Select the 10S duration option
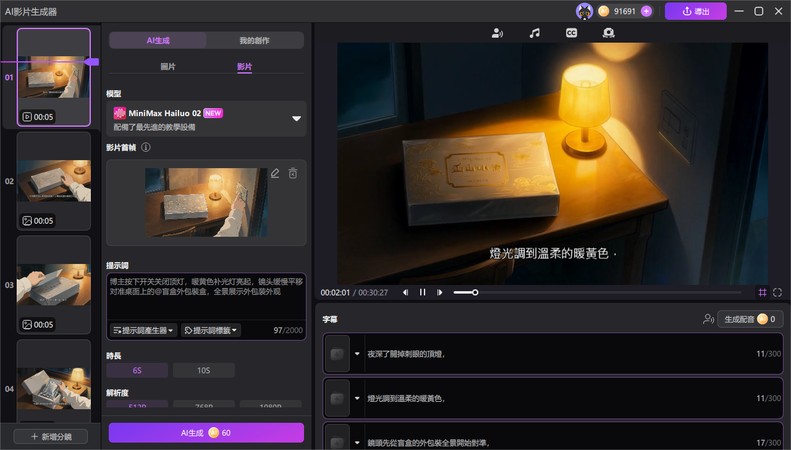Viewport: 791px width, 450px height. pos(204,370)
